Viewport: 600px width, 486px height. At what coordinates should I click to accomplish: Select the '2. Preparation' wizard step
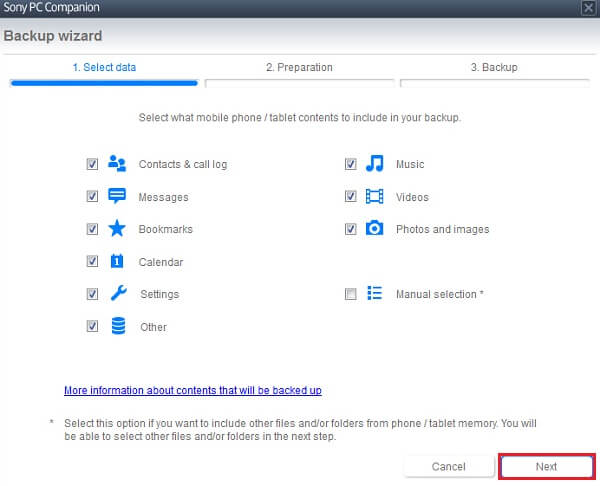point(299,68)
